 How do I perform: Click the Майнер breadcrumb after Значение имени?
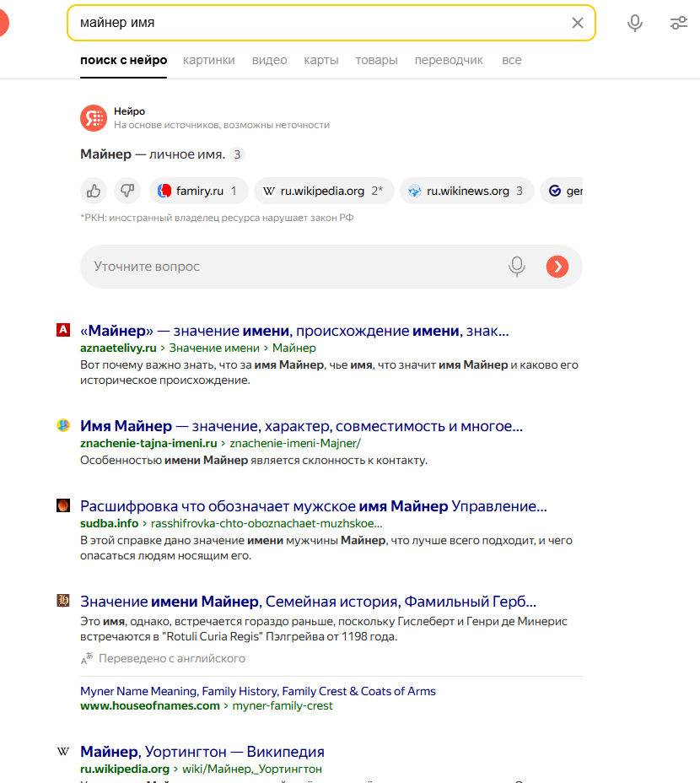coord(294,348)
